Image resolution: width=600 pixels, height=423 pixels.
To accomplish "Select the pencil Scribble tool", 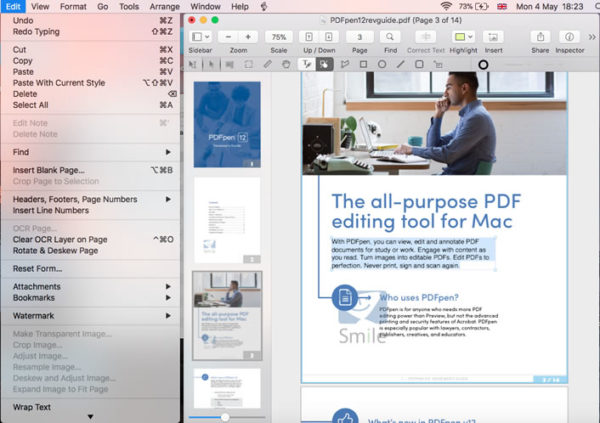I will [267, 64].
